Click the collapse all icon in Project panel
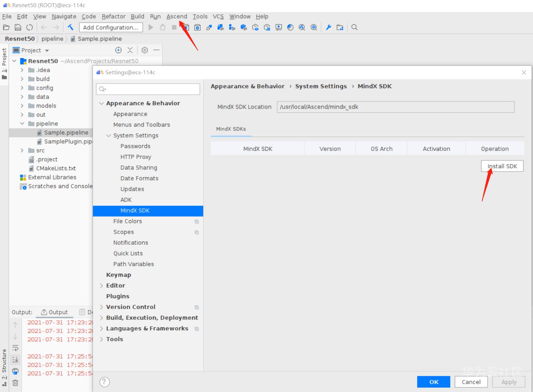533x392 pixels. point(130,50)
